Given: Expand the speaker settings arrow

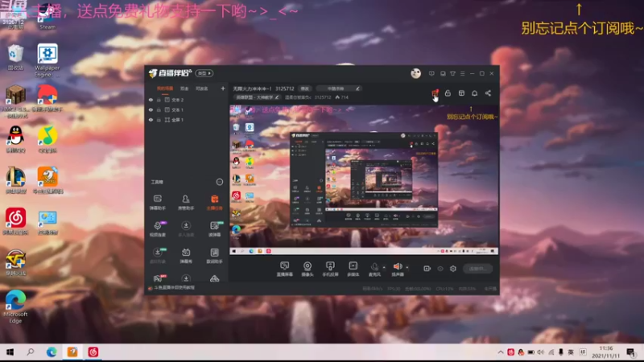Looking at the screenshot, I should [x=407, y=268].
